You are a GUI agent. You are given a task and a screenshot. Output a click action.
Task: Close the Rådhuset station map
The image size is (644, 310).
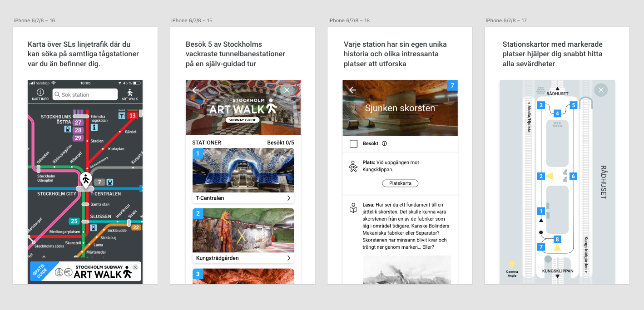[x=601, y=90]
